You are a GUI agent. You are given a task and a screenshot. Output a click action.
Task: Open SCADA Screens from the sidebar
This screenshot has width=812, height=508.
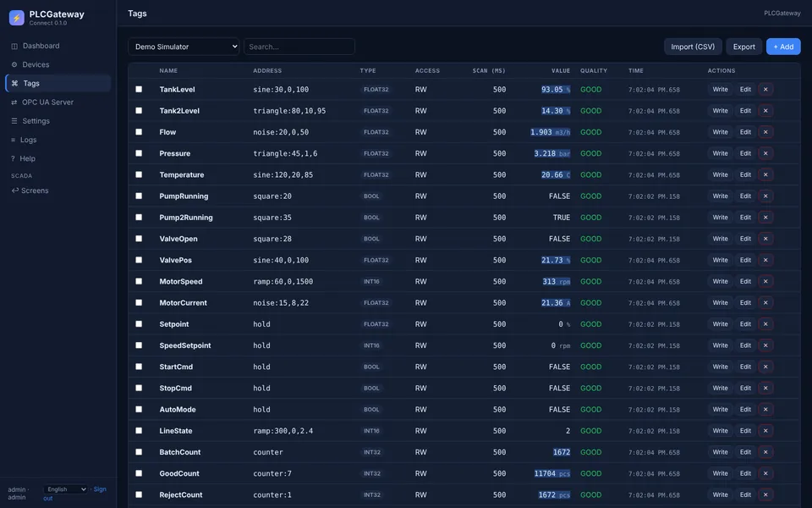coord(58,190)
